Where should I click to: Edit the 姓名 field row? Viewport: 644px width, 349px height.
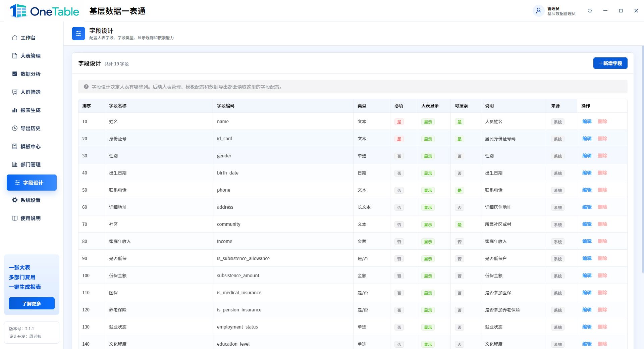coord(587,121)
